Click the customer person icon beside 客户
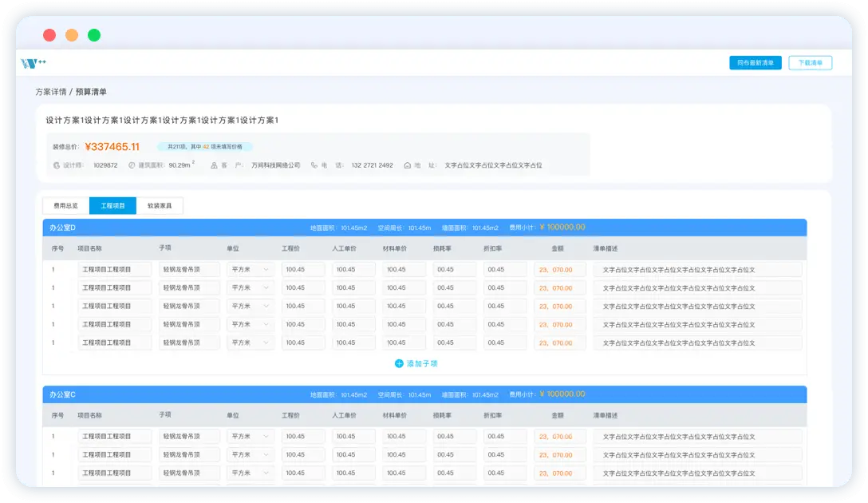 coord(214,165)
